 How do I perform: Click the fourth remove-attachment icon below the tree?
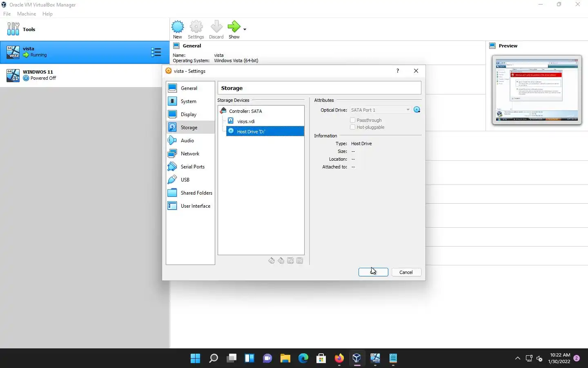coord(300,260)
